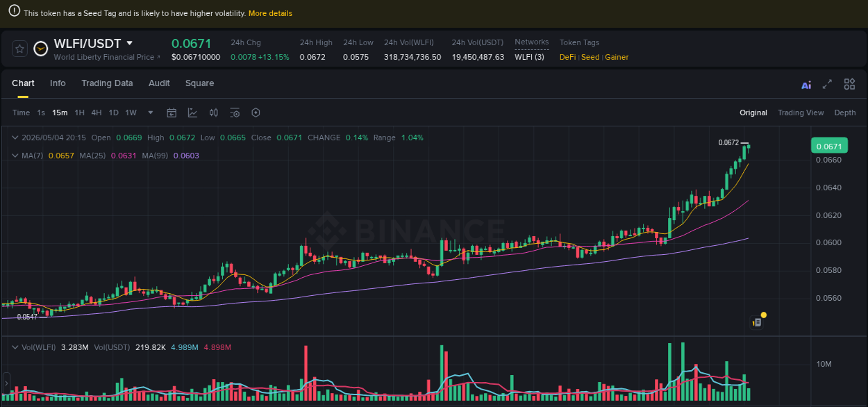
Task: Add WLFI/USDT to favorites with star icon
Action: coord(19,49)
